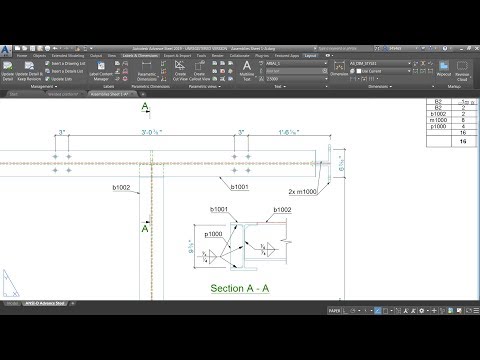Screen dimensions: 480x360
Task: Click the Create Callout View tool
Action: 199,71
